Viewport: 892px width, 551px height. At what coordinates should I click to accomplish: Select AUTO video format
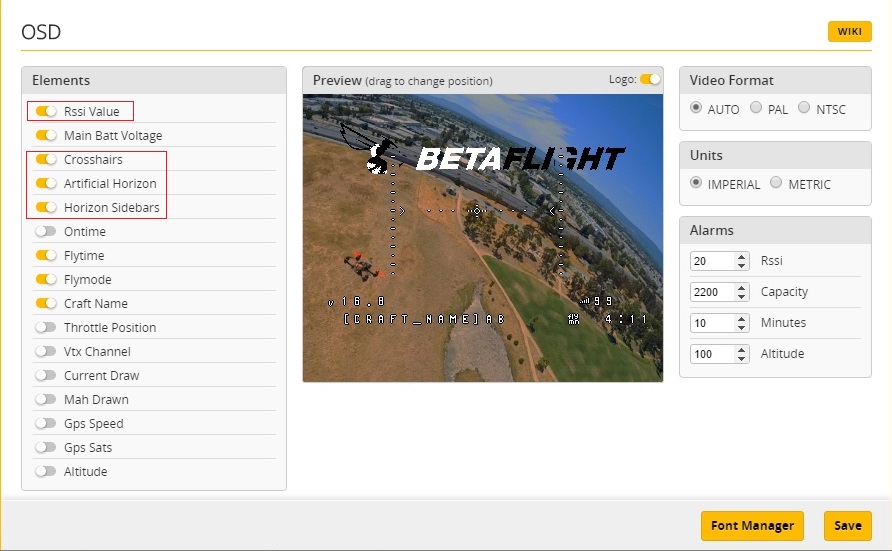696,107
